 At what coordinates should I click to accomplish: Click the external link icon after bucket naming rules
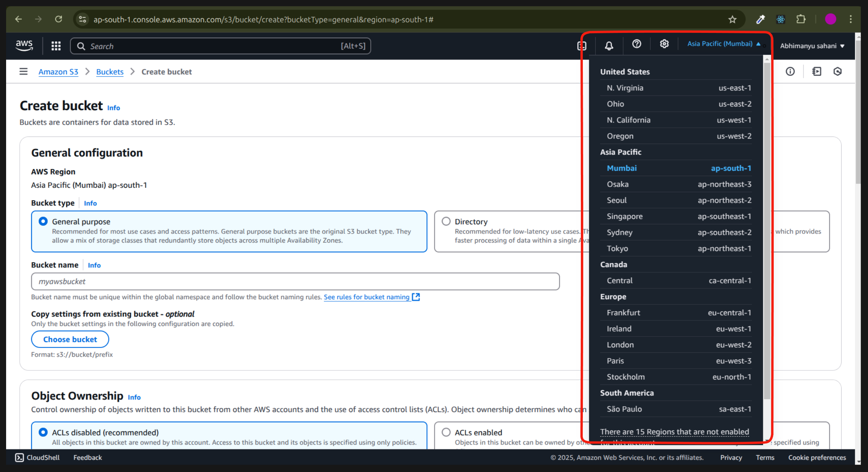coord(416,297)
